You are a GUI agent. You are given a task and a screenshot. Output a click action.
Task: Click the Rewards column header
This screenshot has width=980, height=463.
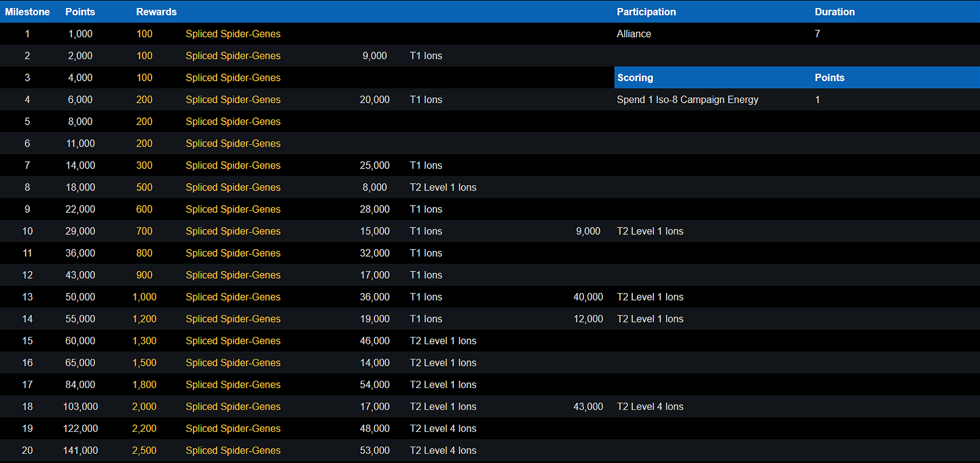click(x=156, y=12)
